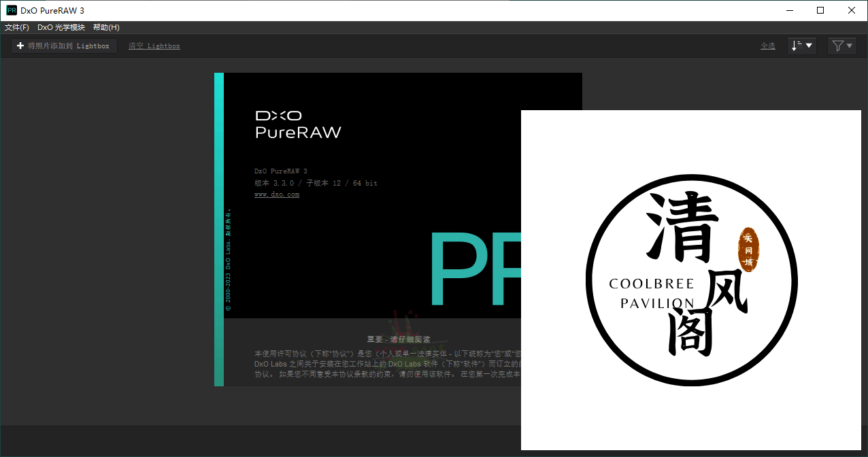Click the 重要 - 请仔细阅读 heading
The image size is (868, 457).
399,339
